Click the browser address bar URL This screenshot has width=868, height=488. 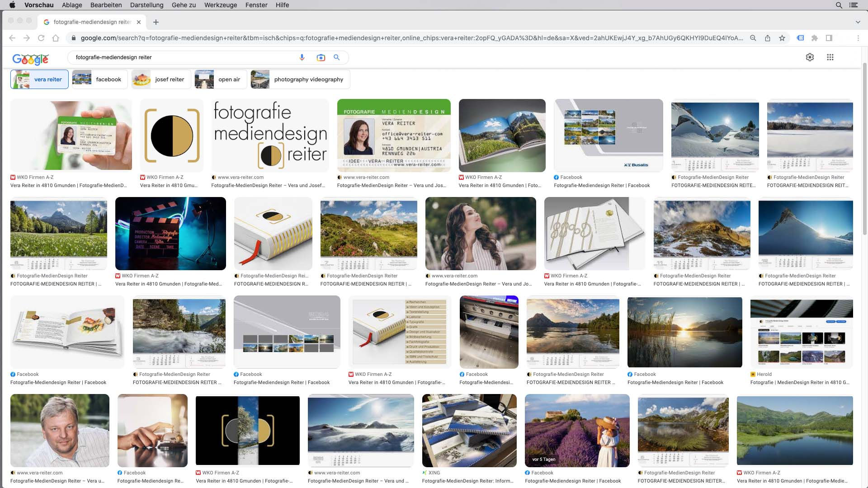[x=411, y=38]
